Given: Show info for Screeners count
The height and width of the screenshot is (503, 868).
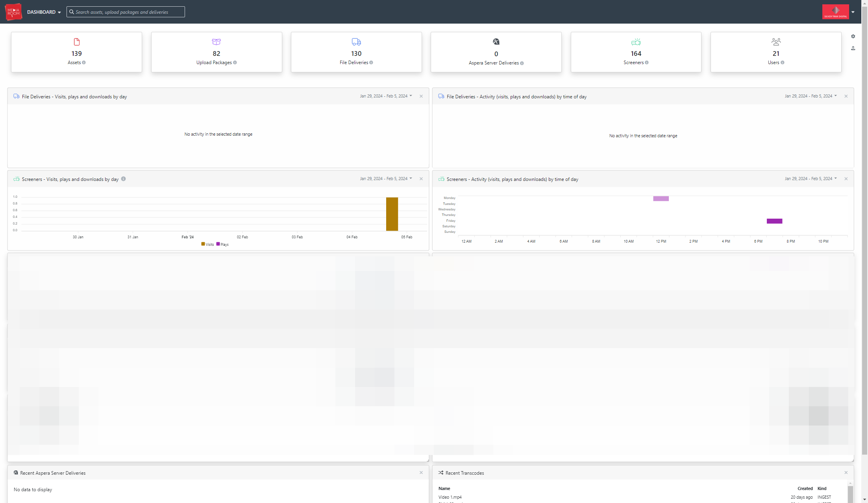Looking at the screenshot, I should (x=647, y=63).
